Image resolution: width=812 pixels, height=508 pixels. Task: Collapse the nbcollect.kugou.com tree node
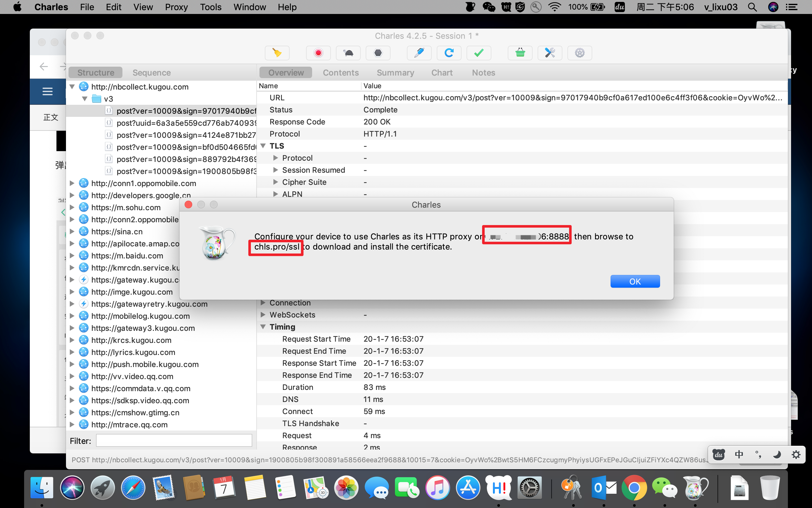pos(72,87)
